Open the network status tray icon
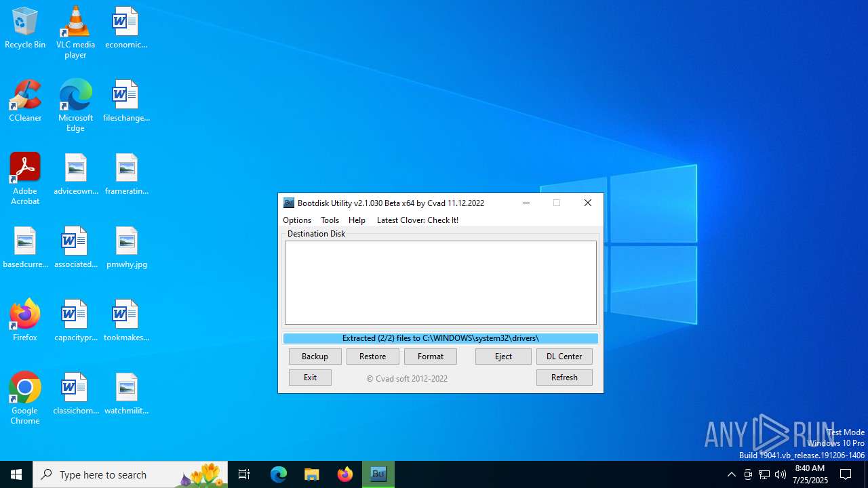This screenshot has width=868, height=488. click(x=764, y=474)
